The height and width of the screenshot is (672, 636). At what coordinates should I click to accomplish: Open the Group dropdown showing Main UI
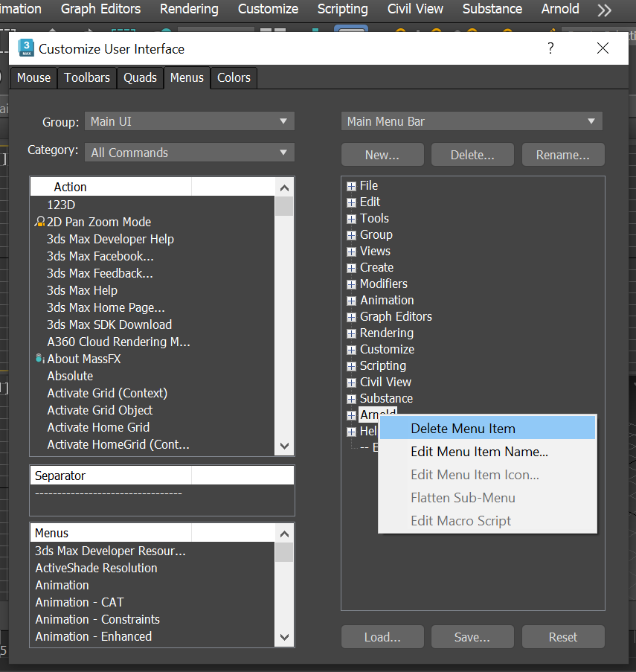(188, 121)
